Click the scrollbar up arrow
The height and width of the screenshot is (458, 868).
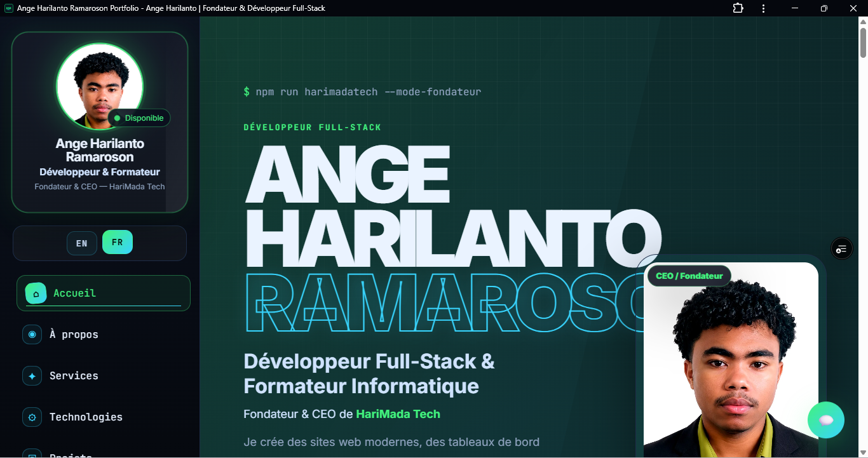coord(863,22)
